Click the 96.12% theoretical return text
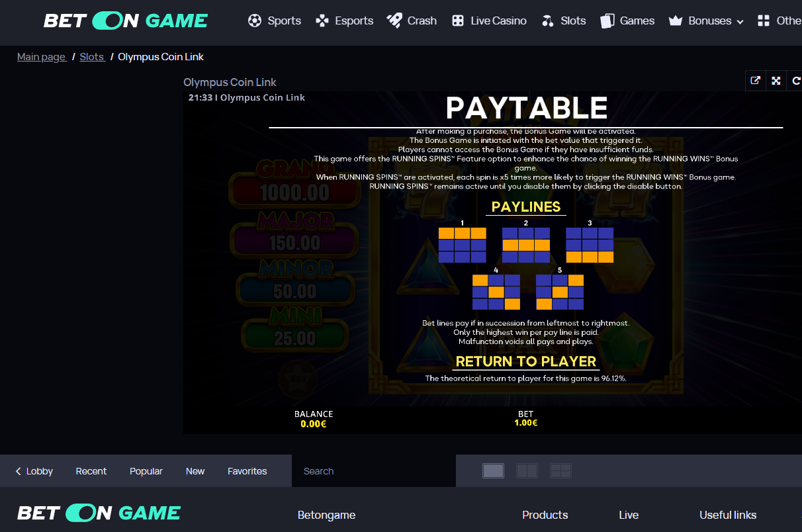 tap(526, 378)
